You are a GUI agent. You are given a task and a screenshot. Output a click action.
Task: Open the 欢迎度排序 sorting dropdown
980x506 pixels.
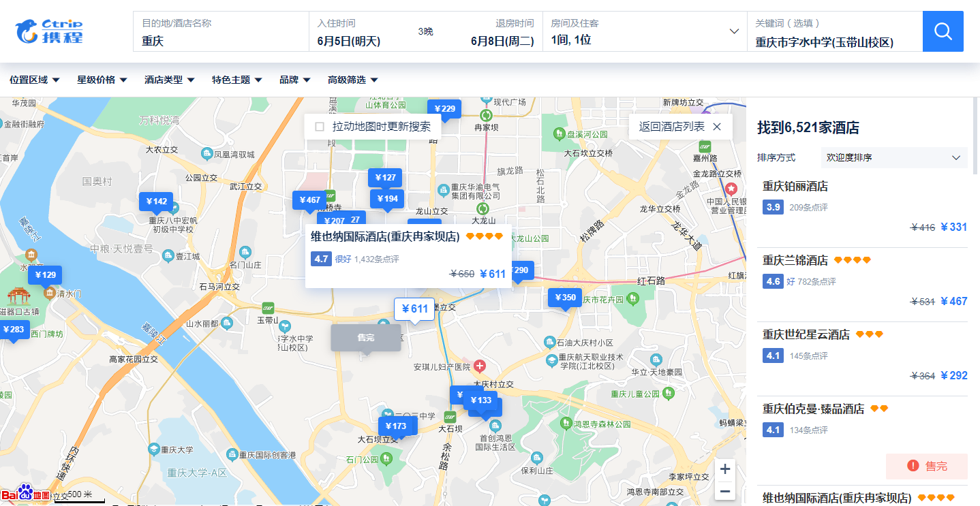coord(893,157)
